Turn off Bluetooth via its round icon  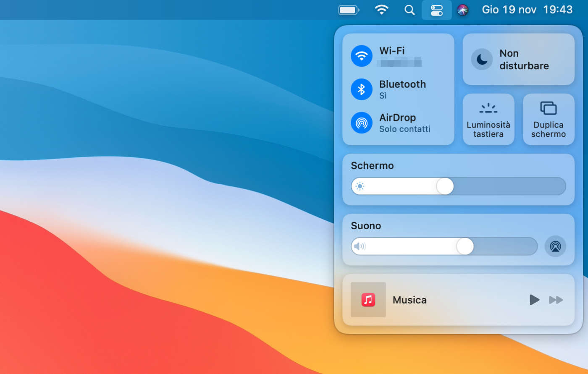click(361, 89)
